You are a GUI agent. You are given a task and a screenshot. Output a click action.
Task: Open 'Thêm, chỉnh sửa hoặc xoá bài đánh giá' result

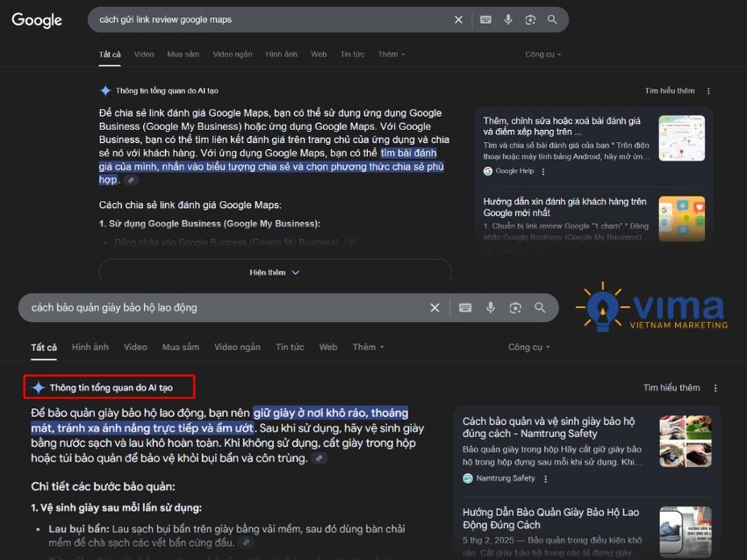point(562,126)
